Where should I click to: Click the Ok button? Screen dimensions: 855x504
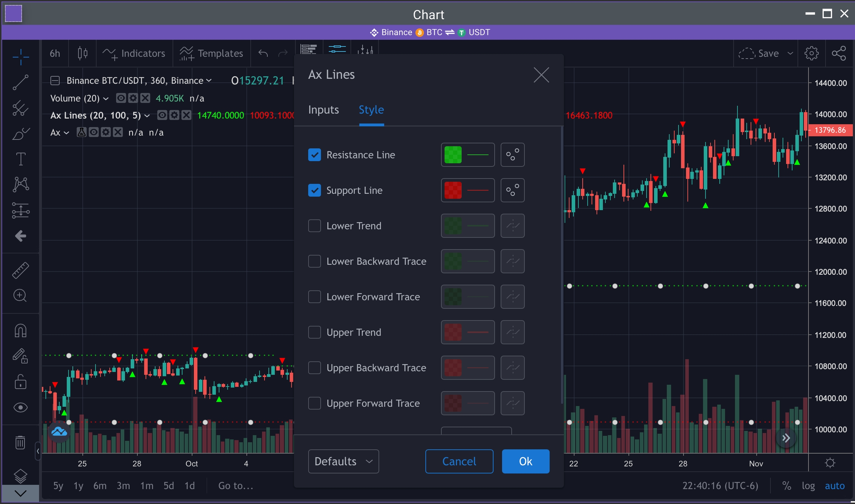[x=525, y=461]
